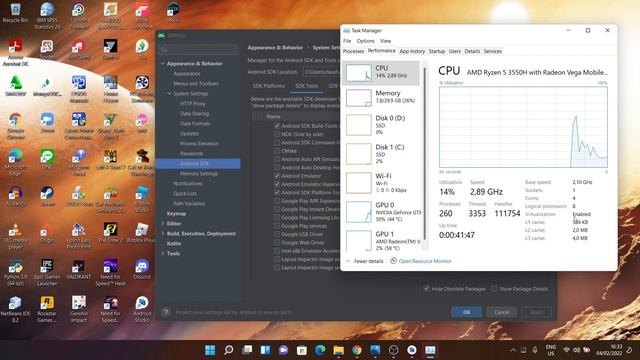This screenshot has width=640, height=360.
Task: Select the SDK Platforms tab in Settings
Action: pos(269,86)
